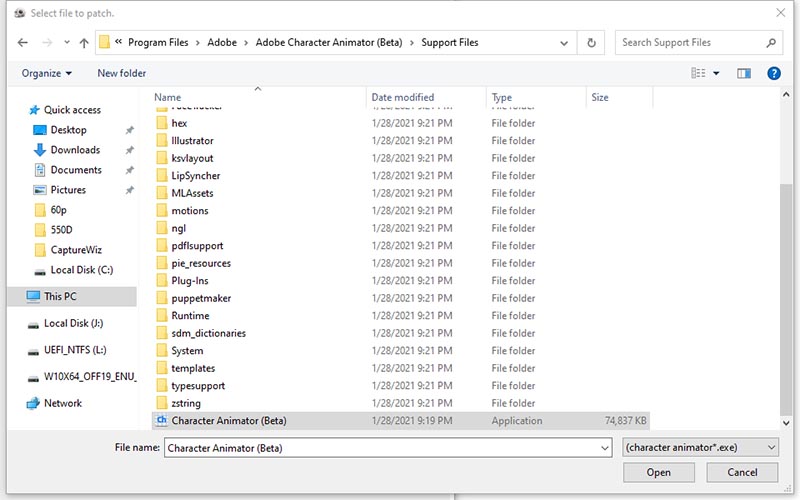The height and width of the screenshot is (500, 800).
Task: Select the LipSyncher folder icon
Action: [x=162, y=176]
